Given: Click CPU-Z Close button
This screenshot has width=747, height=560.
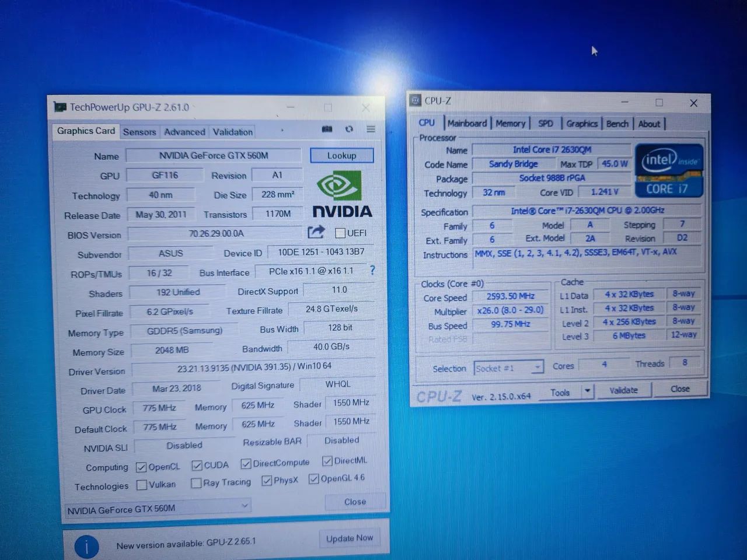Looking at the screenshot, I should point(680,388).
